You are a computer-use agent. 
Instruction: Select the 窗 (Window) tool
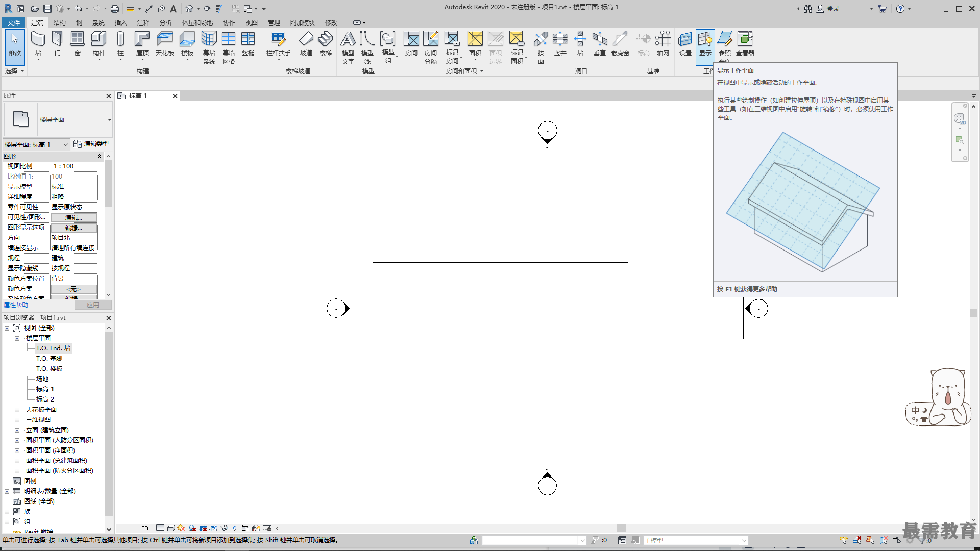77,43
